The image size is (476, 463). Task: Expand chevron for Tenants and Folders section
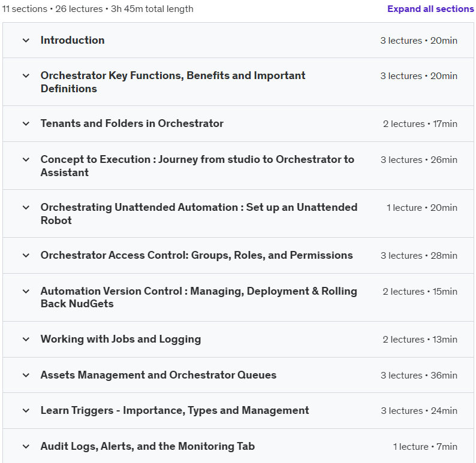[x=26, y=124]
